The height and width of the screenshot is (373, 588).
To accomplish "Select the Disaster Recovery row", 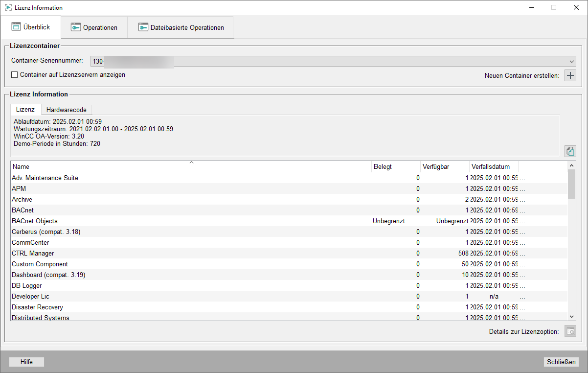I will pyautogui.click(x=289, y=307).
